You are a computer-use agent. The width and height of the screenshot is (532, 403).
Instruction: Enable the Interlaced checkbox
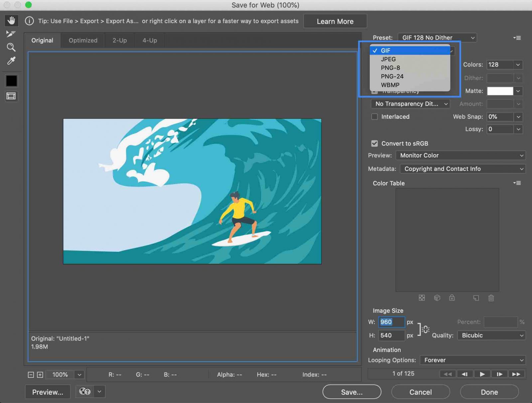point(374,117)
